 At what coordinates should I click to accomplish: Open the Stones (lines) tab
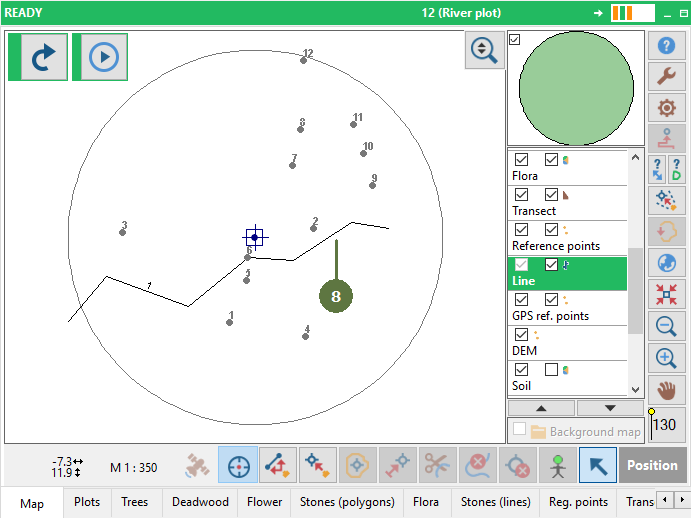click(496, 502)
